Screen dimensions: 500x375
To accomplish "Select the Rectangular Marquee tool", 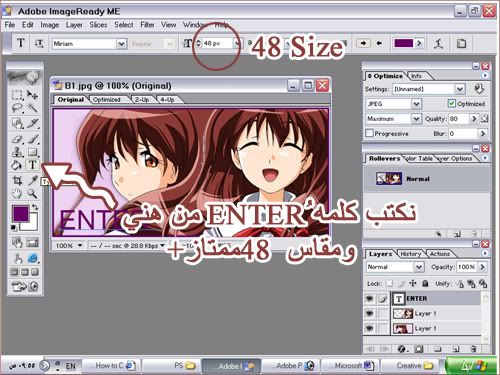I will pyautogui.click(x=17, y=95).
